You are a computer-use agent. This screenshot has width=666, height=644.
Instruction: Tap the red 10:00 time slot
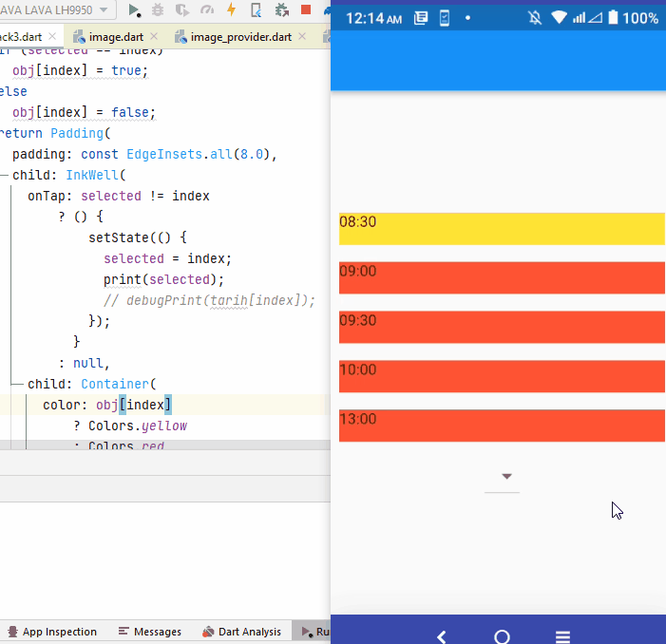point(502,376)
